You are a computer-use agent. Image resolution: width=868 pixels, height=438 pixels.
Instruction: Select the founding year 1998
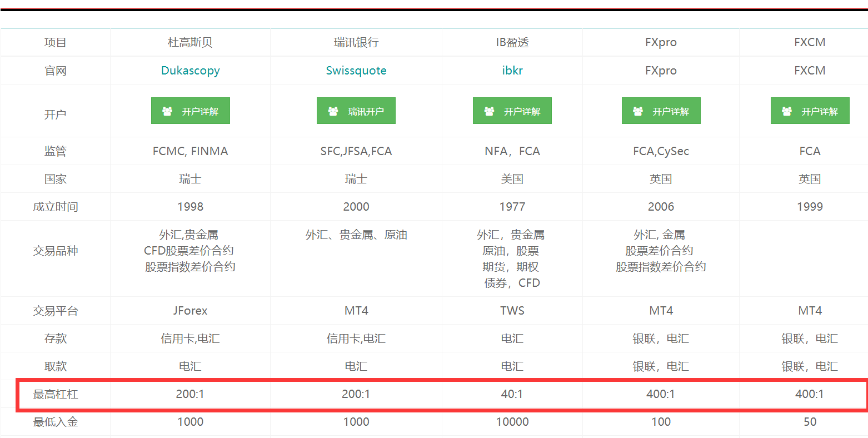pyautogui.click(x=190, y=207)
